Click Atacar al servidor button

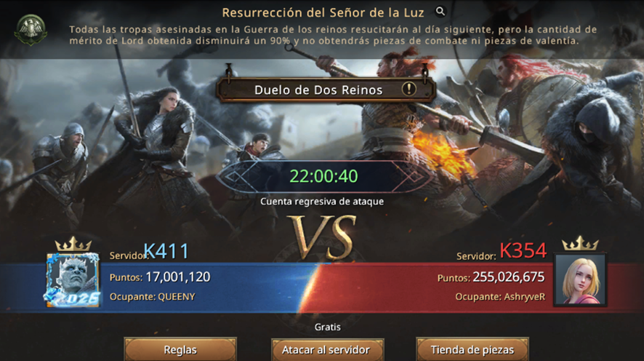coord(327,349)
